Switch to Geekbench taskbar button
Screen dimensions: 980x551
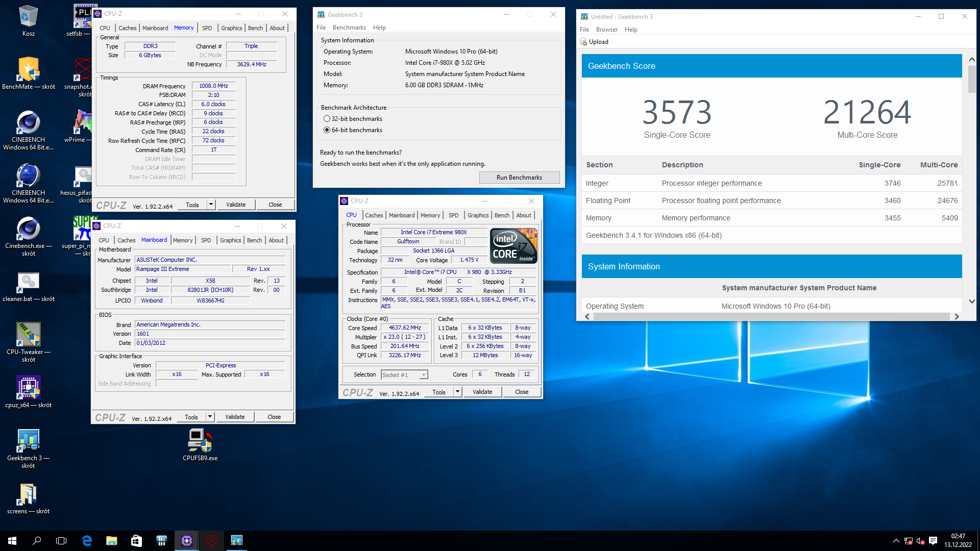(x=236, y=541)
